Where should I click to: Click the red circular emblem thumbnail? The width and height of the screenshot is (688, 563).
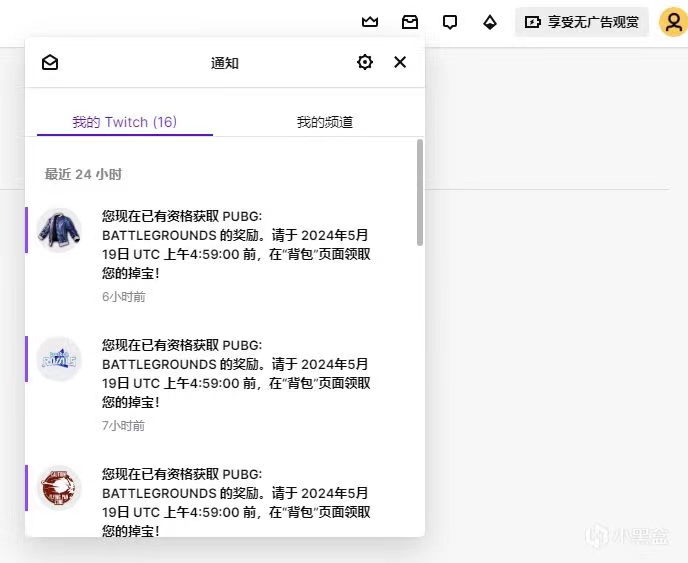pos(58,487)
